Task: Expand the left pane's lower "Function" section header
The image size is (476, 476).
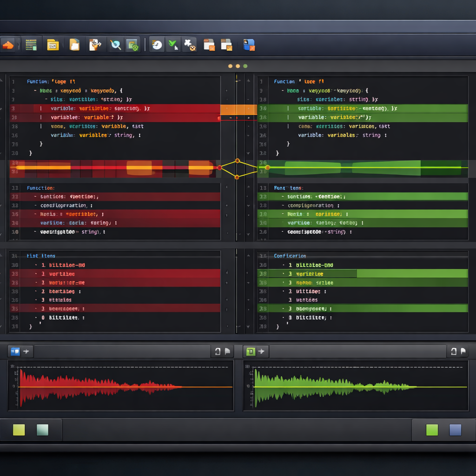Action: [x=40, y=188]
